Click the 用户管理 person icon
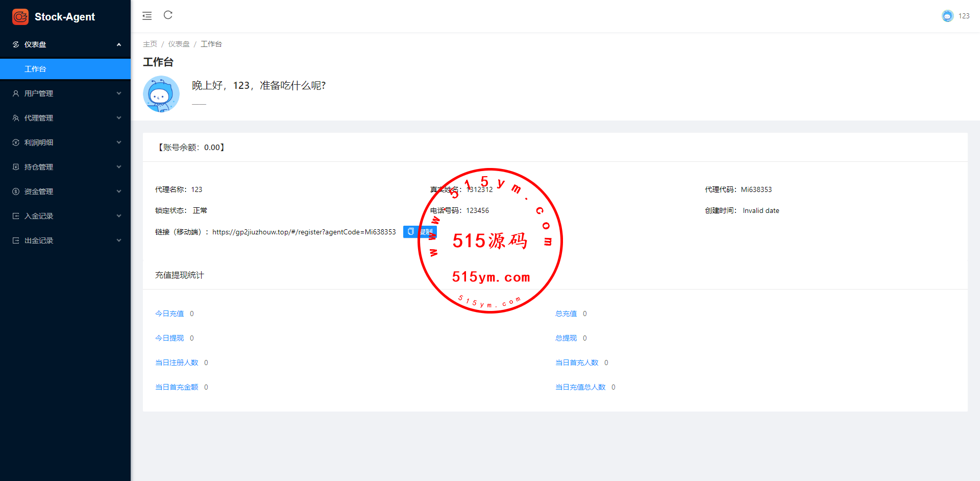 (x=16, y=93)
